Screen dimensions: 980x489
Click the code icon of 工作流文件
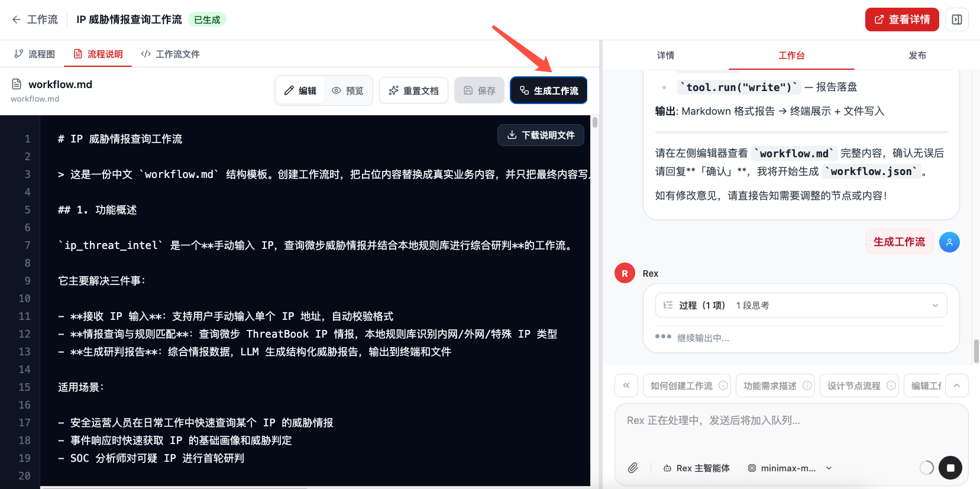coord(146,54)
